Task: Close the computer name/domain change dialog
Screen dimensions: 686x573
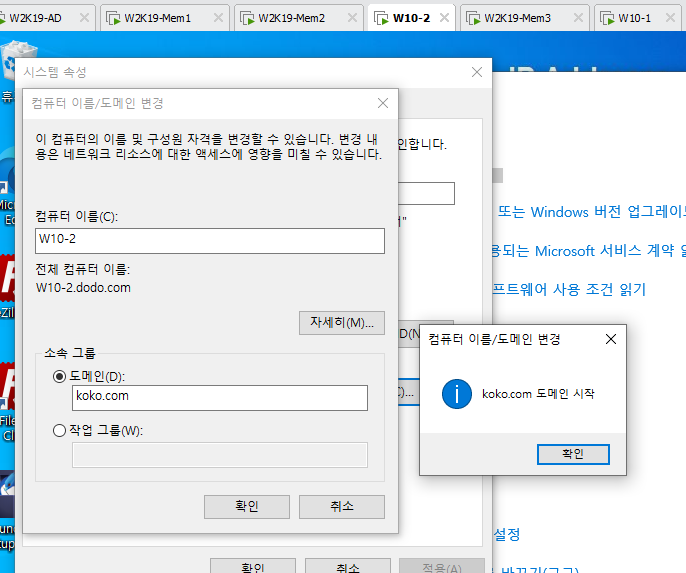Action: tap(383, 103)
